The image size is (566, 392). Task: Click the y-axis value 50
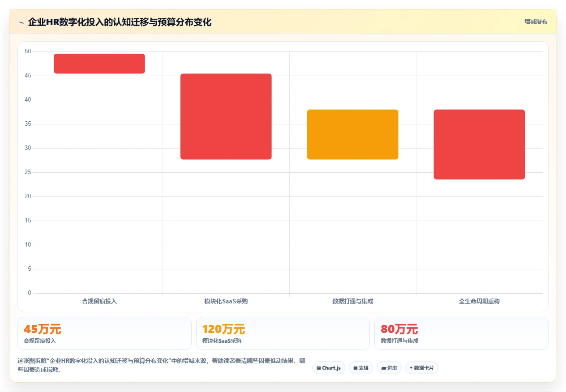click(28, 51)
